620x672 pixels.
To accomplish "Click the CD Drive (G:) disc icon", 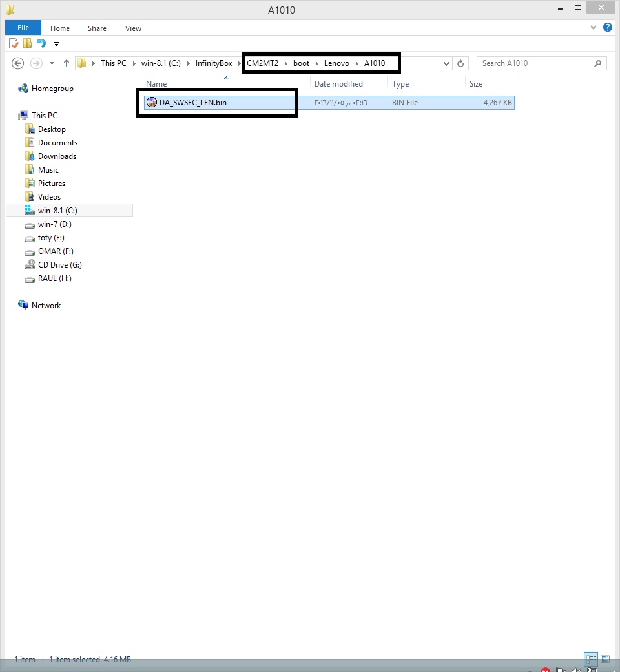I will pyautogui.click(x=30, y=264).
